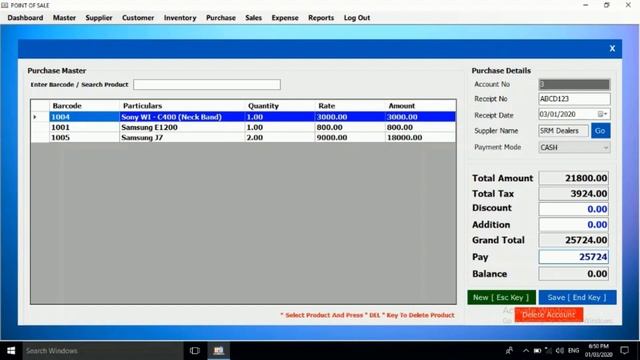This screenshot has width=640, height=360.
Task: Select Sony WI - C400 (Neck Band) cell
Action: tap(182, 117)
